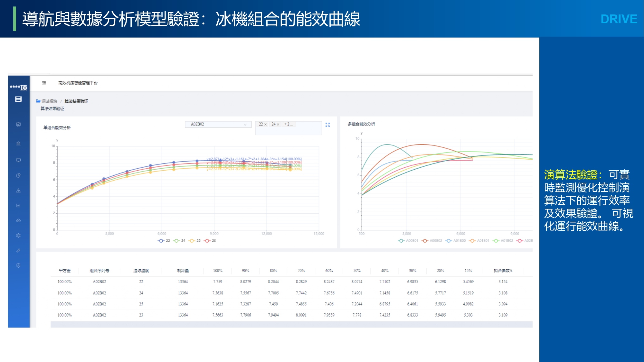Click the wrench tool sidebar icon
This screenshot has height=362, width=644.
tap(18, 250)
